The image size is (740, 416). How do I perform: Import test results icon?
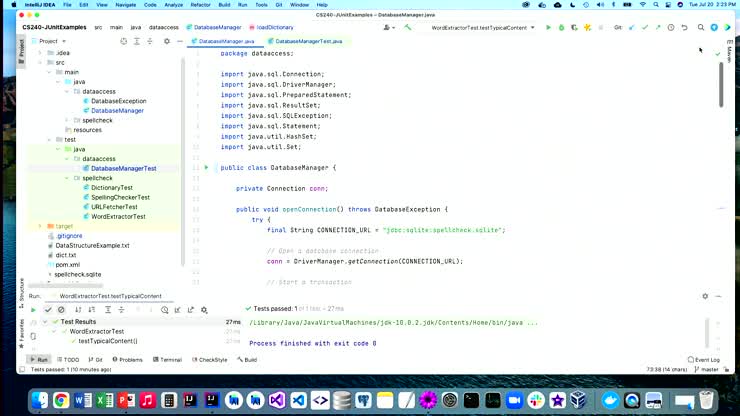[177, 310]
